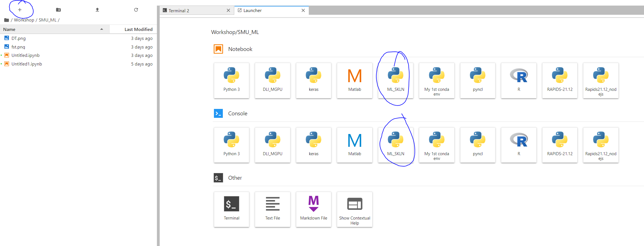The image size is (644, 246).
Task: Launch a pyncl notebook
Action: click(478, 81)
